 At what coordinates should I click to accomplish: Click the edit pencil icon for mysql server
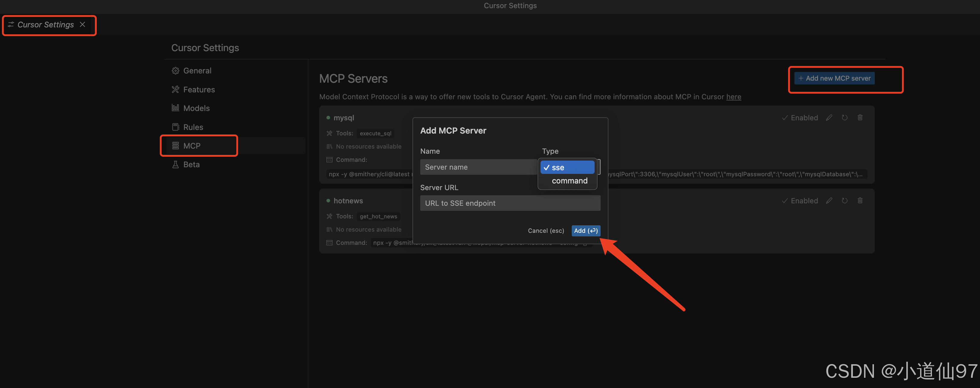pos(829,118)
